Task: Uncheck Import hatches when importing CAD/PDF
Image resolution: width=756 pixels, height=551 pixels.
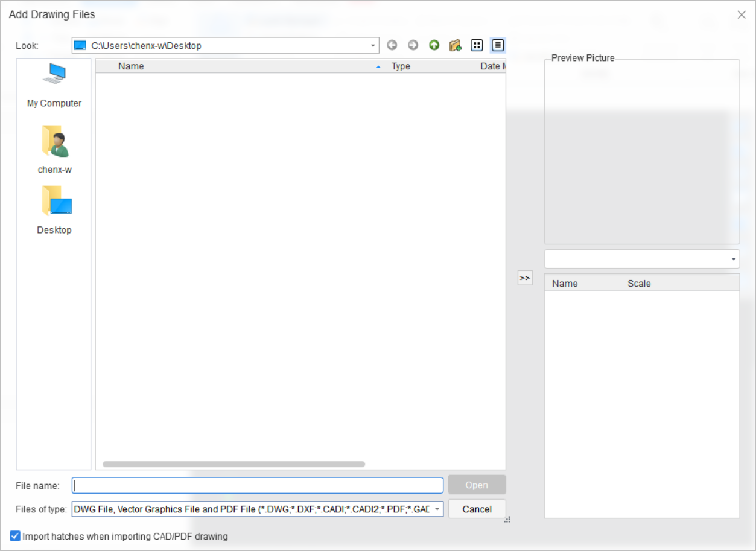Action: click(15, 536)
